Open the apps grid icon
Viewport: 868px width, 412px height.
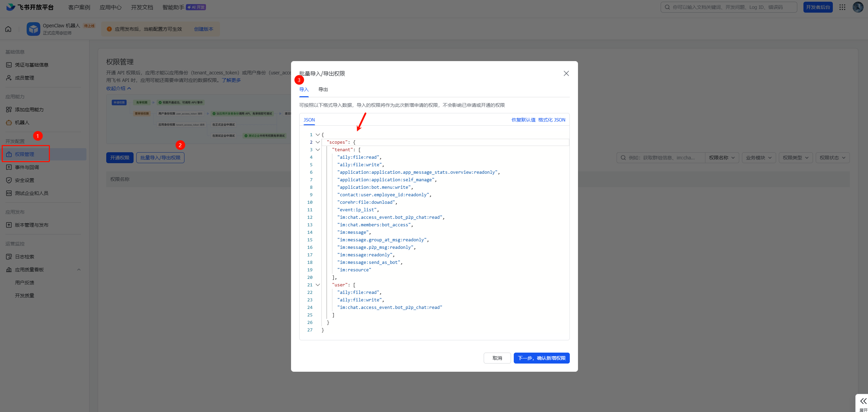coord(842,7)
